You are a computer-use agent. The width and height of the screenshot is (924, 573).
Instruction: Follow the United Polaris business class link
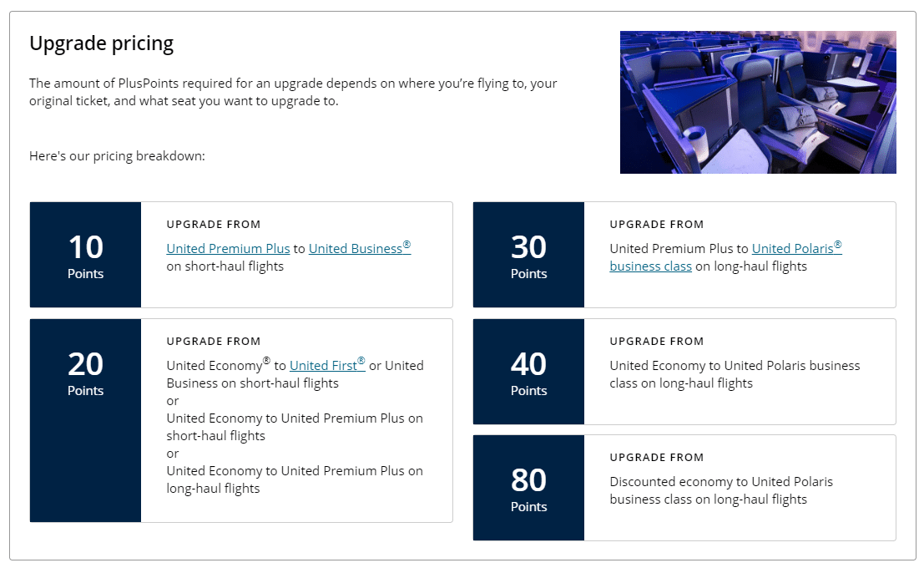coord(796,249)
